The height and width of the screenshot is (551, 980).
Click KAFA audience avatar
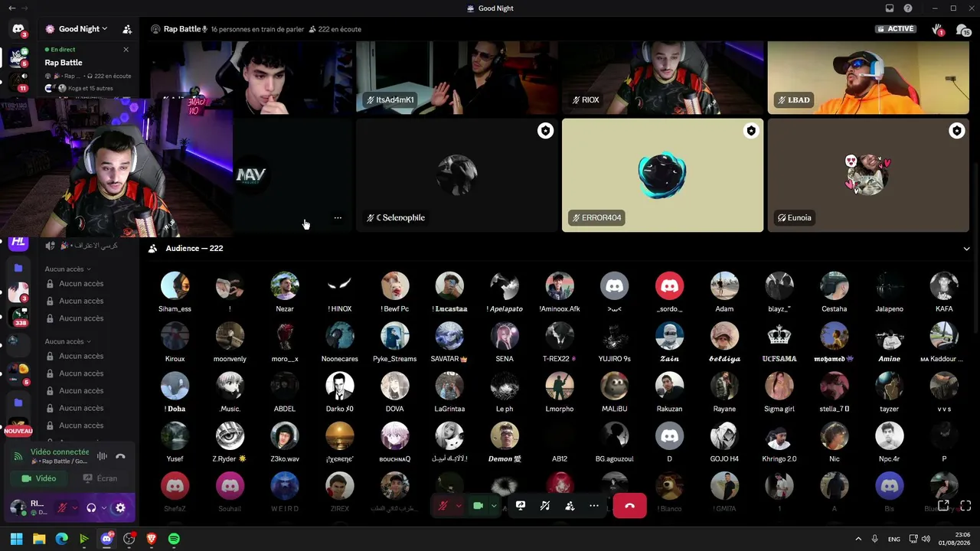(x=944, y=285)
